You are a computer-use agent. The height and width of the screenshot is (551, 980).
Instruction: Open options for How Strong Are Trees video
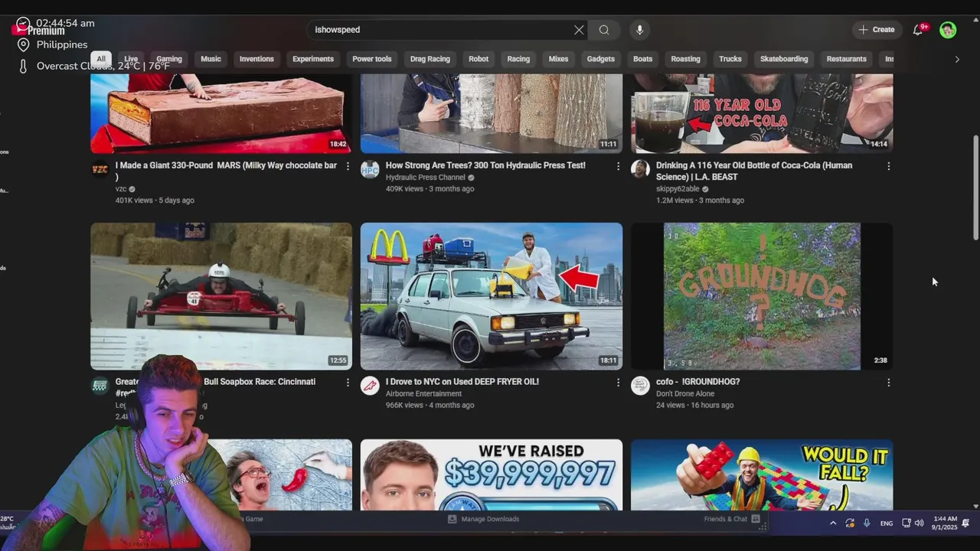618,166
